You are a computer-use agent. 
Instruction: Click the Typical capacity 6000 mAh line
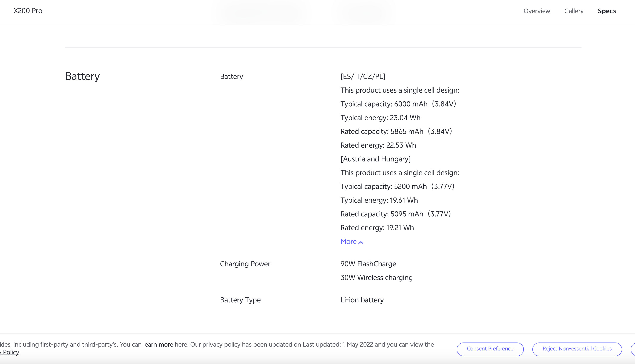tap(398, 104)
